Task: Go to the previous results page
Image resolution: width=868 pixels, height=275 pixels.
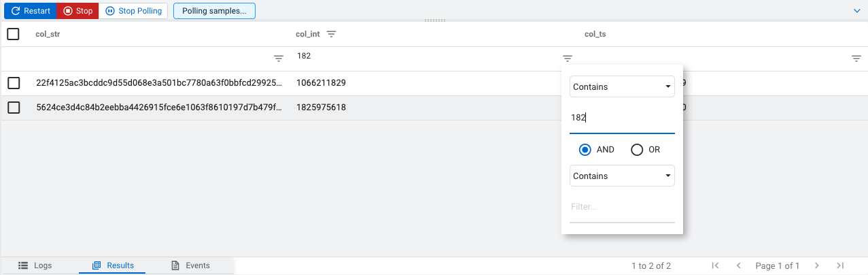Action: (738, 265)
